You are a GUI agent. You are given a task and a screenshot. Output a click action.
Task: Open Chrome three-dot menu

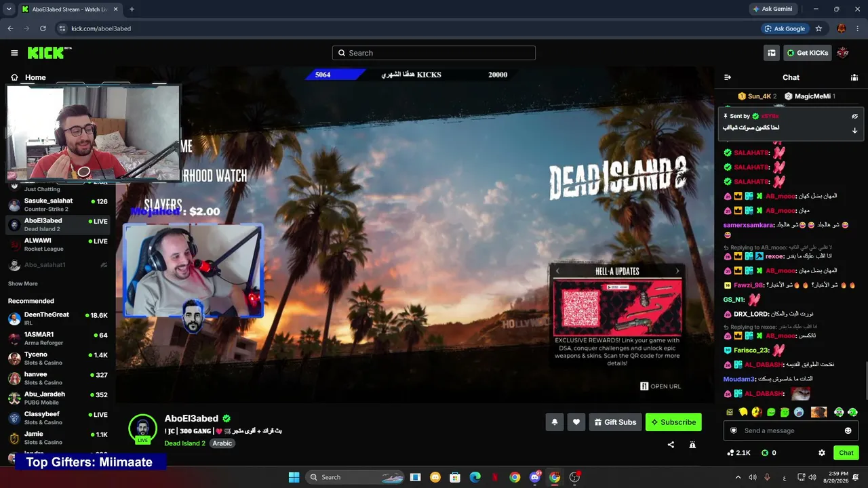(859, 28)
